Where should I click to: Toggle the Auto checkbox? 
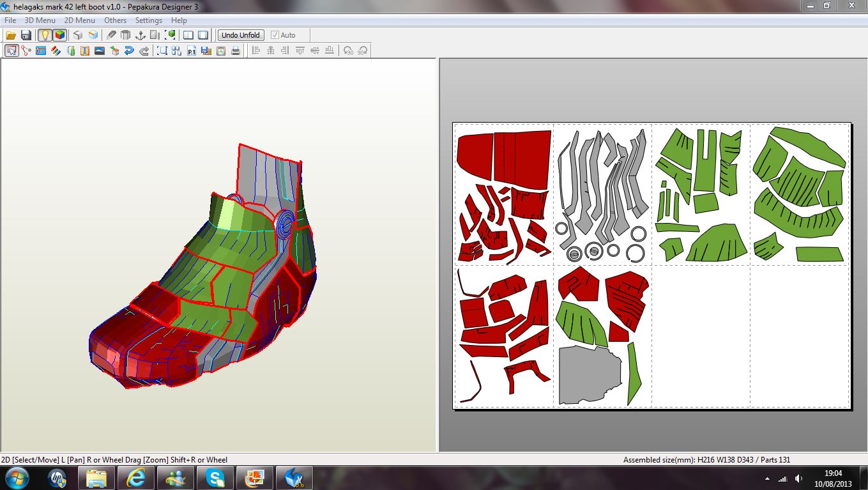[x=284, y=35]
